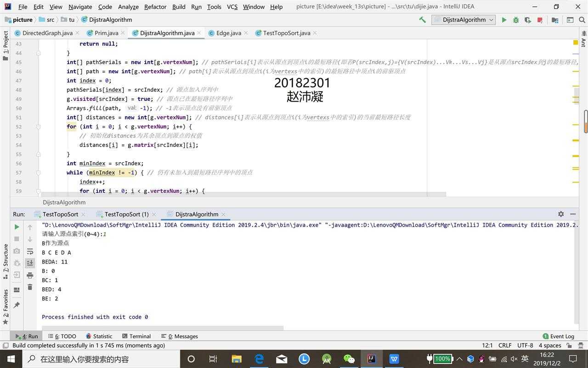
Task: Click the src breadcrumb in navigation bar
Action: tap(46, 20)
